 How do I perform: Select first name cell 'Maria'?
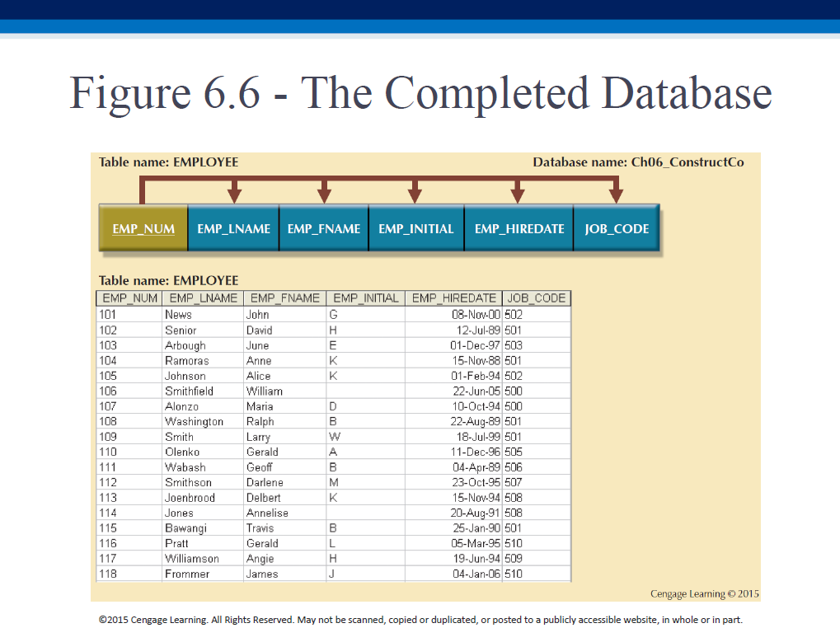[x=285, y=405]
